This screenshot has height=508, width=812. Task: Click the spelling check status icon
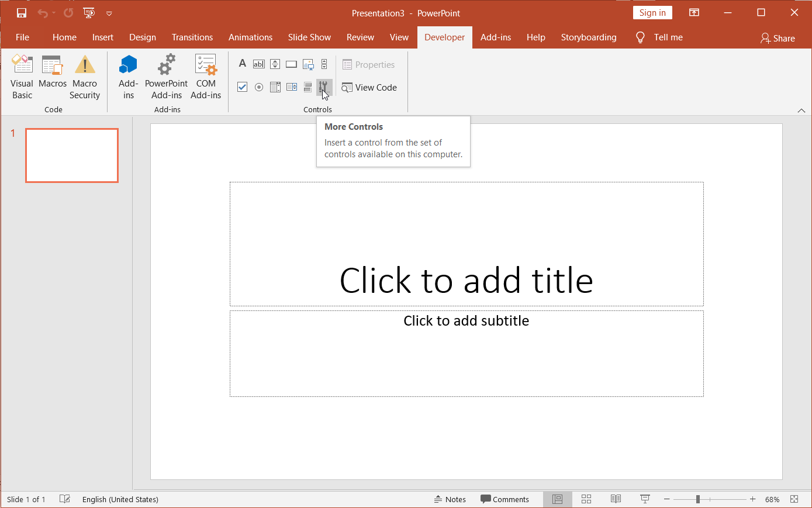65,499
